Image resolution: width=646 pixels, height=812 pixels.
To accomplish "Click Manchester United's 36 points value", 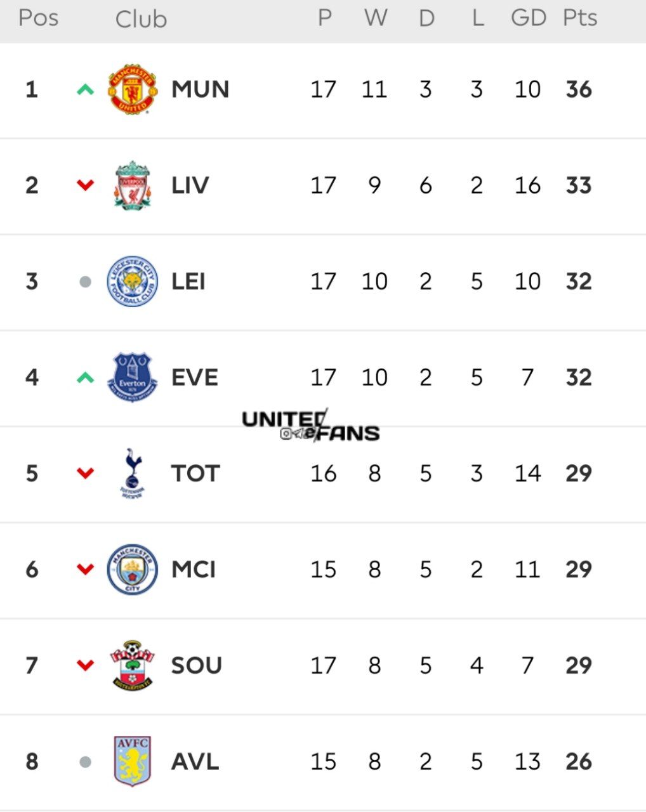I will coord(579,89).
